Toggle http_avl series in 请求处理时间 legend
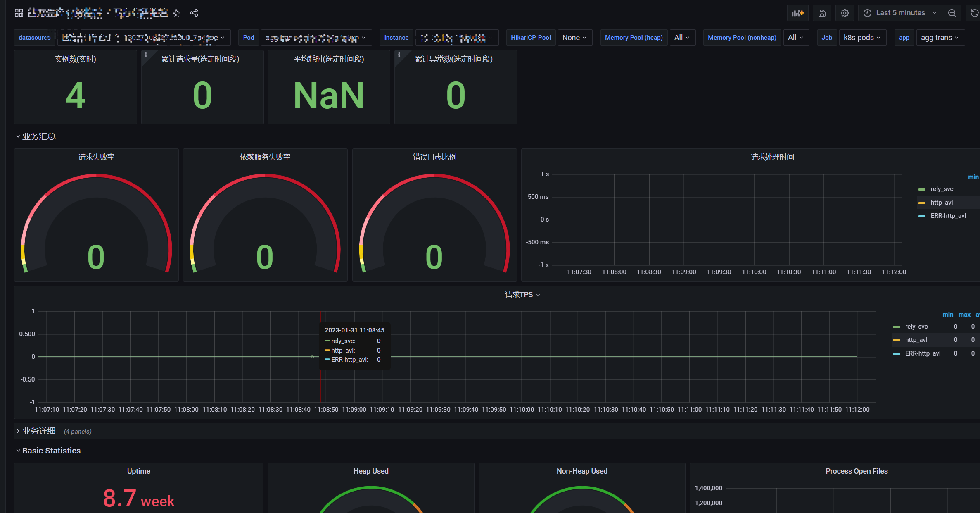 [x=942, y=203]
